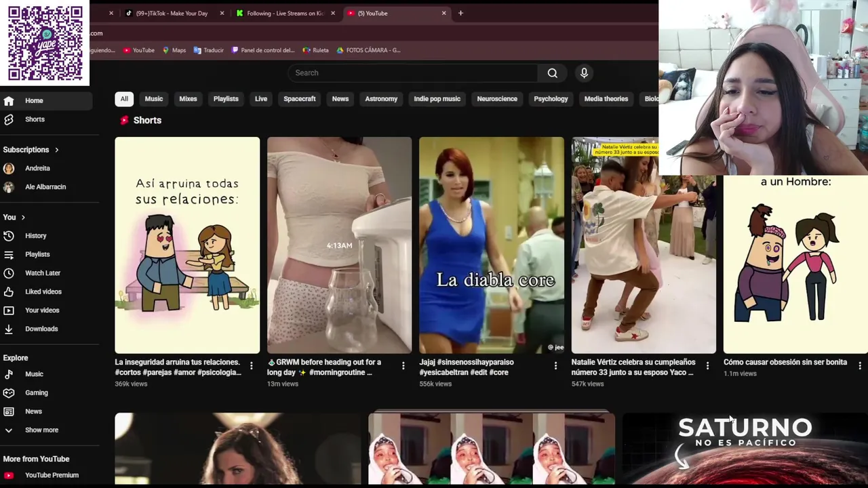The image size is (868, 488).
Task: Open Liked videos thumbs-up icon
Action: coord(9,291)
